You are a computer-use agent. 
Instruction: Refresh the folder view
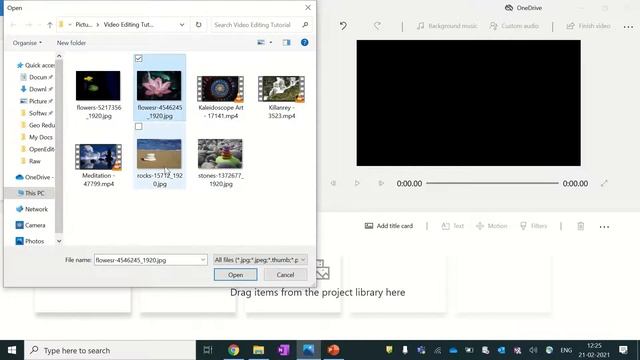(x=198, y=25)
